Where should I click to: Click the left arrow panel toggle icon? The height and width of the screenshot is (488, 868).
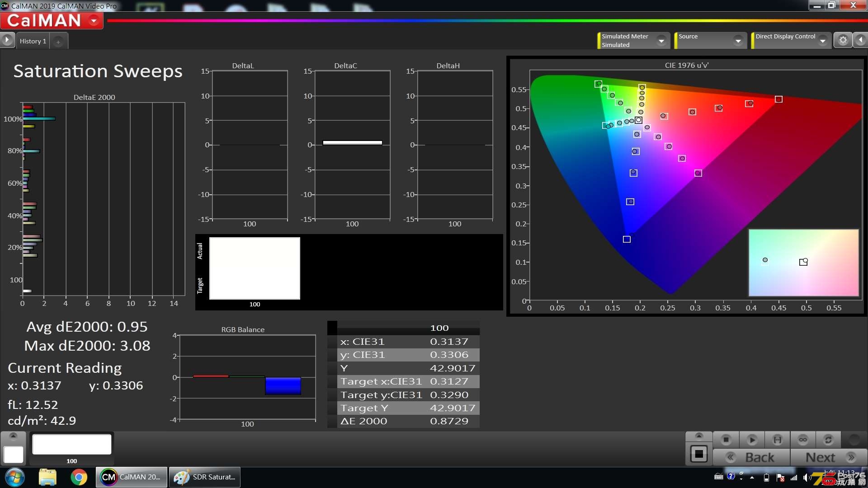click(861, 40)
